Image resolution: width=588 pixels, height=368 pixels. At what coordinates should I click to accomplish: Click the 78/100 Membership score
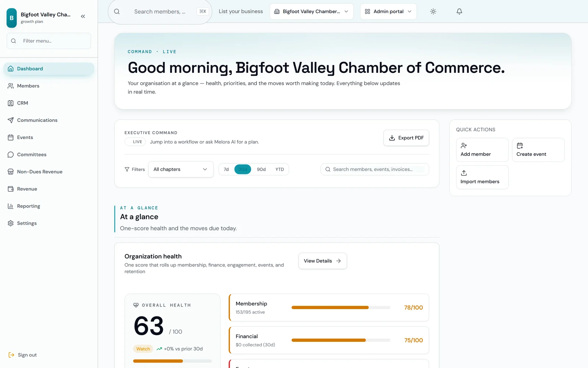413,307
